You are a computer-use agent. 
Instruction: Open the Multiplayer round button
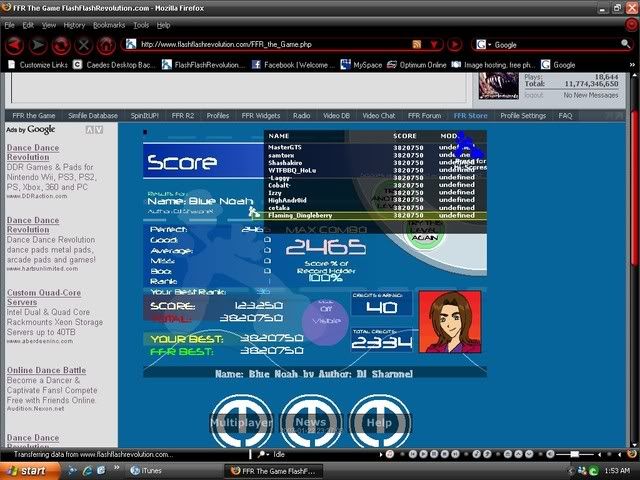240,423
